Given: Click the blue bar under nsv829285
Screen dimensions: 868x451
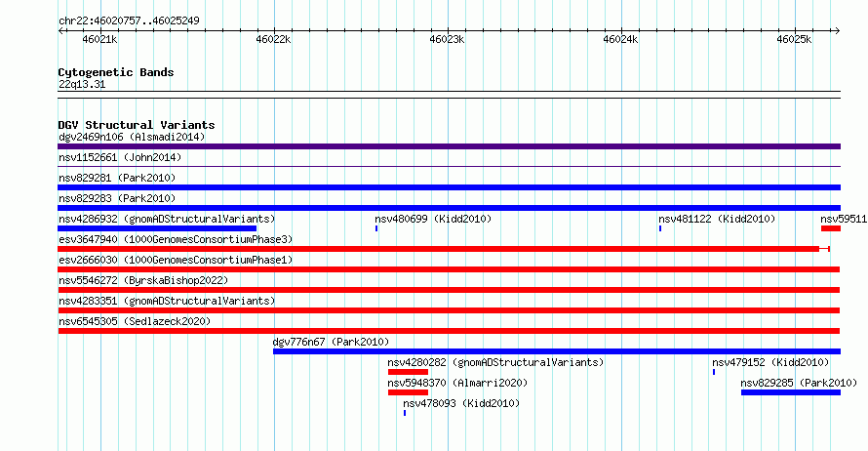Looking at the screenshot, I should [791, 392].
